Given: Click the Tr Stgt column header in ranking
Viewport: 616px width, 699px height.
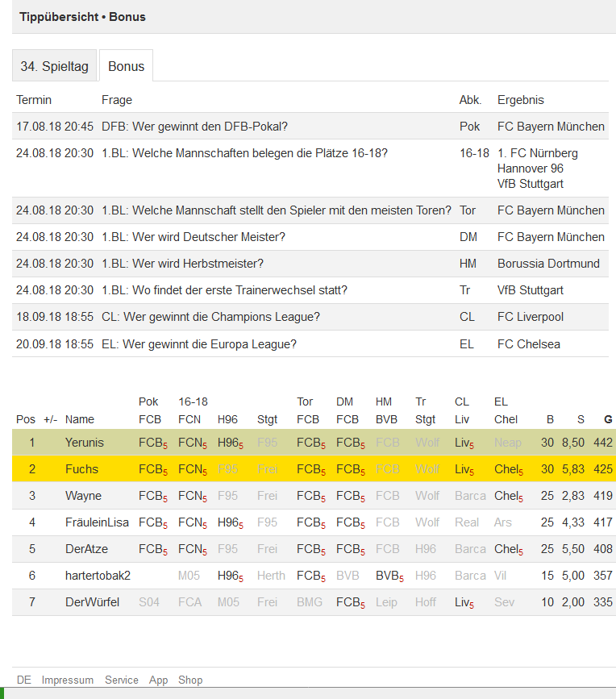Looking at the screenshot, I should (425, 410).
